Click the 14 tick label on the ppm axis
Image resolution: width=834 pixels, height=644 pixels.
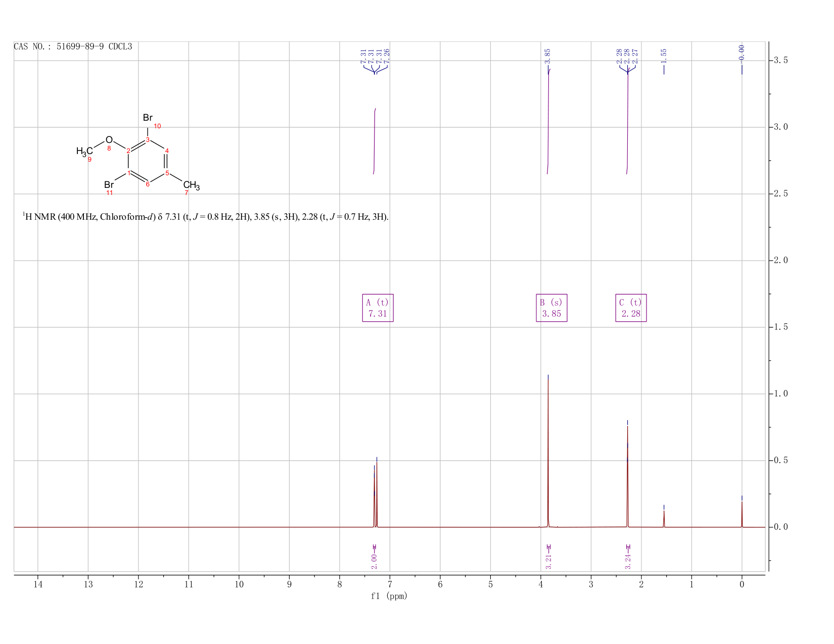pyautogui.click(x=38, y=584)
